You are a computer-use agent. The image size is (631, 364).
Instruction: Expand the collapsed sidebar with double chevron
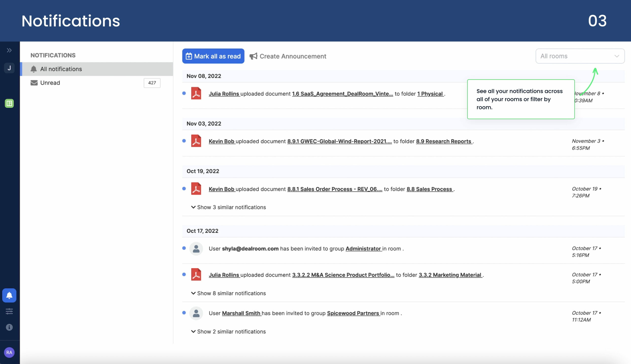pyautogui.click(x=9, y=50)
